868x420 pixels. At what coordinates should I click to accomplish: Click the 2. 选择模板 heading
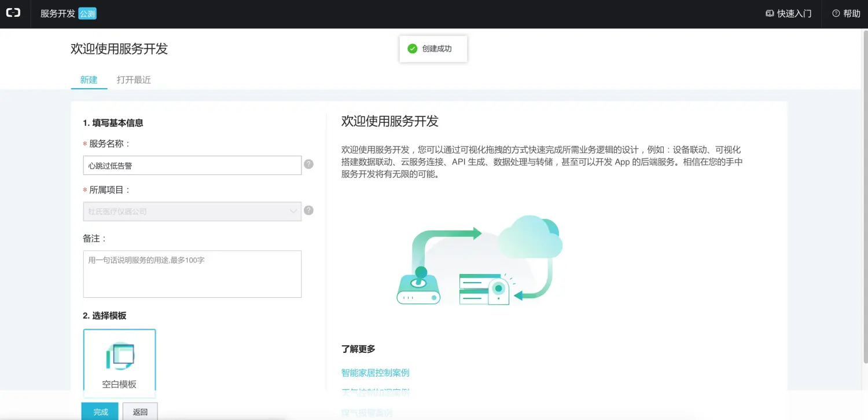tap(104, 316)
